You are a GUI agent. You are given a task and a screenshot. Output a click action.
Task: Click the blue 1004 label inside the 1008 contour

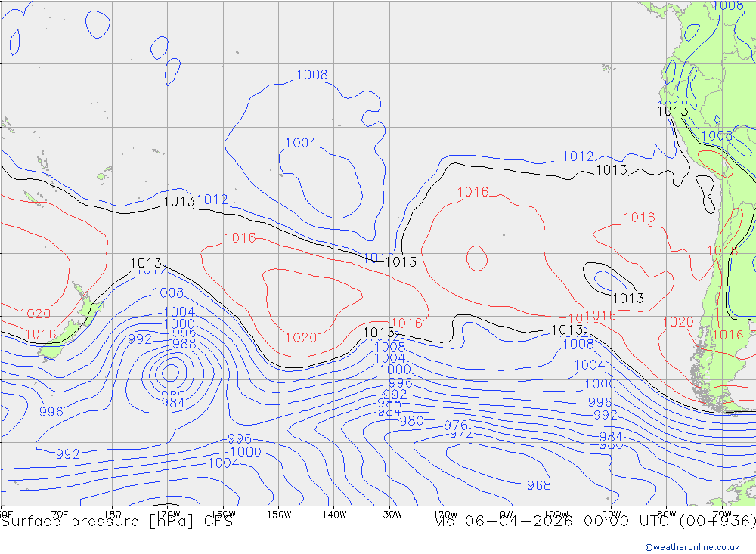pyautogui.click(x=301, y=143)
